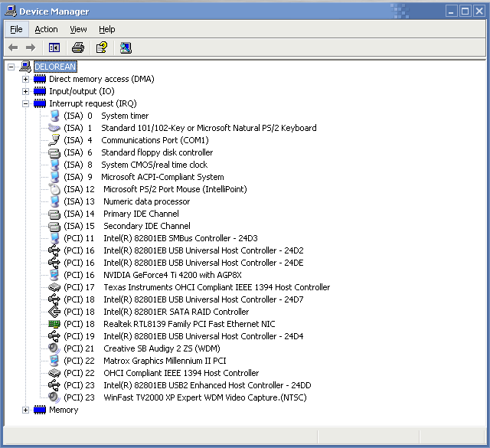The height and width of the screenshot is (448, 490).
Task: Collapse the DELOREAN root node
Action: point(11,67)
